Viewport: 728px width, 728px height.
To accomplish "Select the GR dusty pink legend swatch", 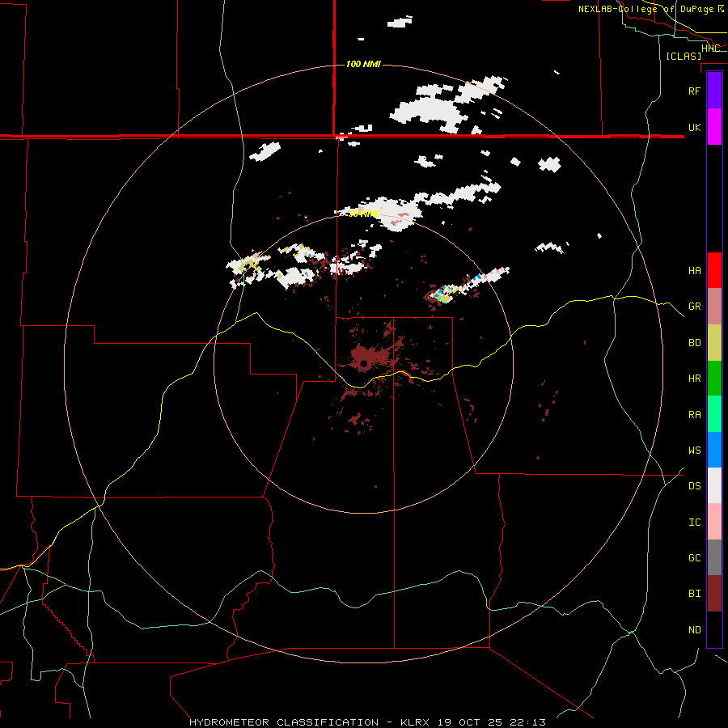I will pyautogui.click(x=714, y=307).
